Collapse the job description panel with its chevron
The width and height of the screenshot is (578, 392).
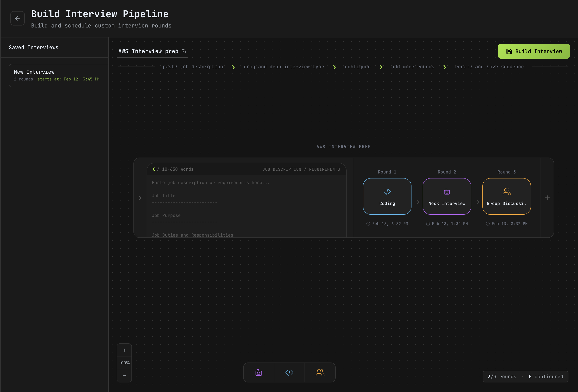pyautogui.click(x=140, y=197)
